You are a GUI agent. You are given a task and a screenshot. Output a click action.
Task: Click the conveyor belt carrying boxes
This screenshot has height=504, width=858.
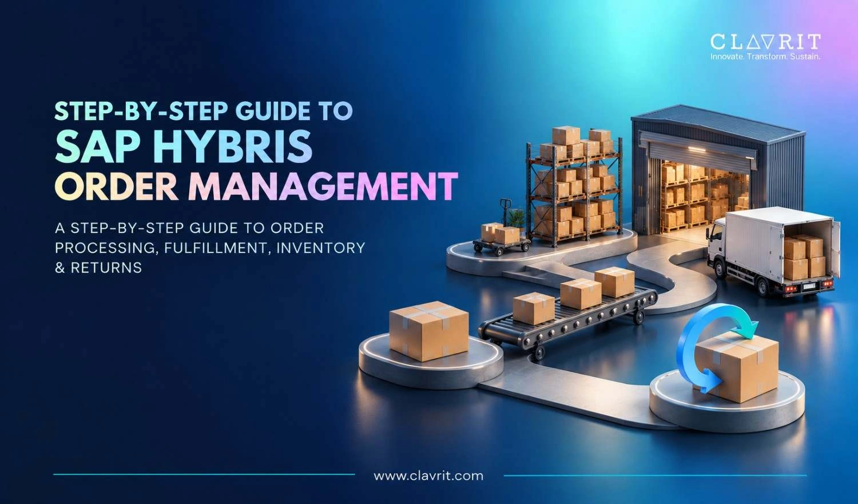click(567, 313)
